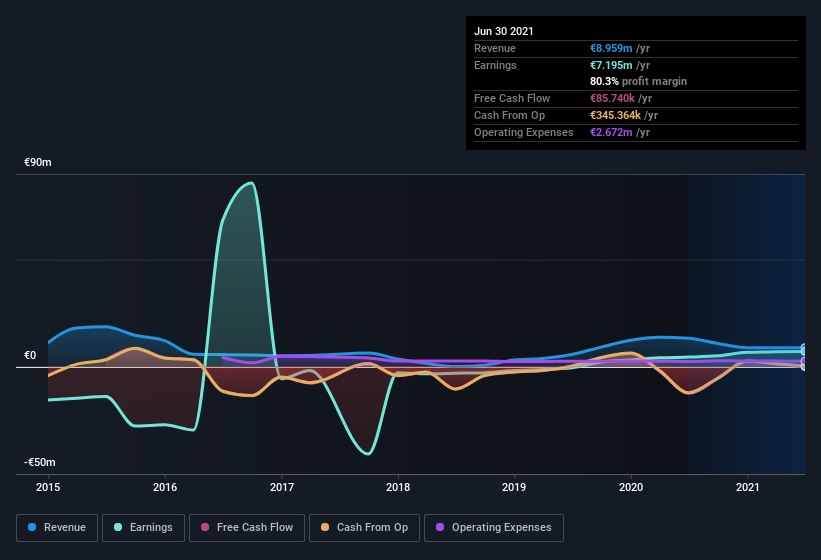The width and height of the screenshot is (821, 560).
Task: Click the €8.959m Revenue value in tooltip
Action: tap(611, 48)
